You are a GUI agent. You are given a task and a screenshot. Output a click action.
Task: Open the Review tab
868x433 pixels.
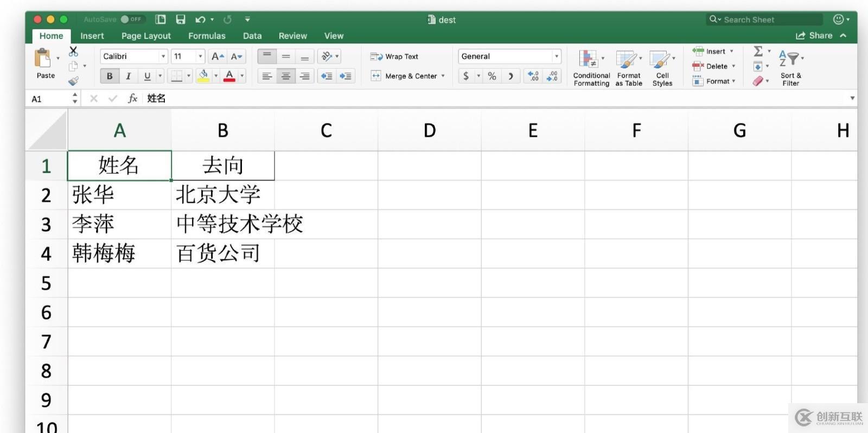[293, 36]
